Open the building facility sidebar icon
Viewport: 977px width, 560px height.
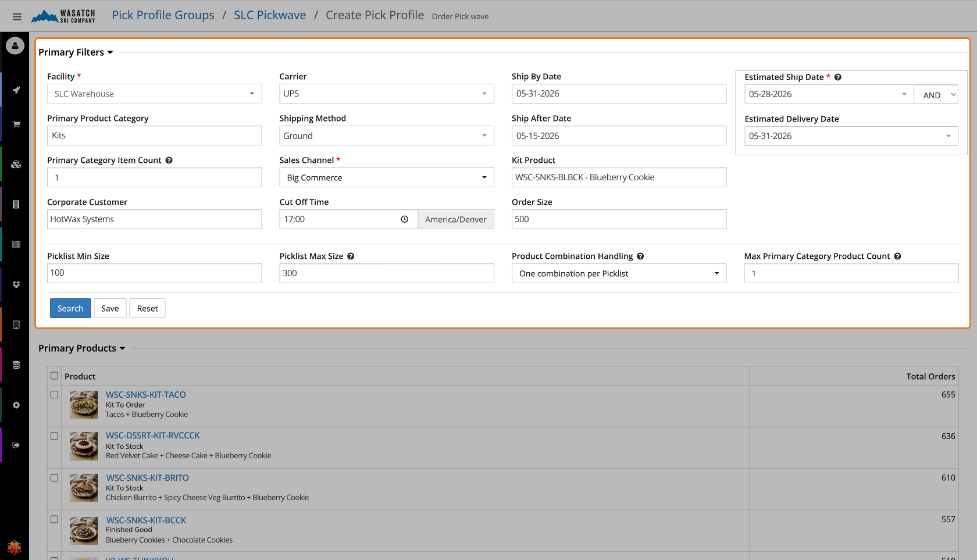click(16, 205)
